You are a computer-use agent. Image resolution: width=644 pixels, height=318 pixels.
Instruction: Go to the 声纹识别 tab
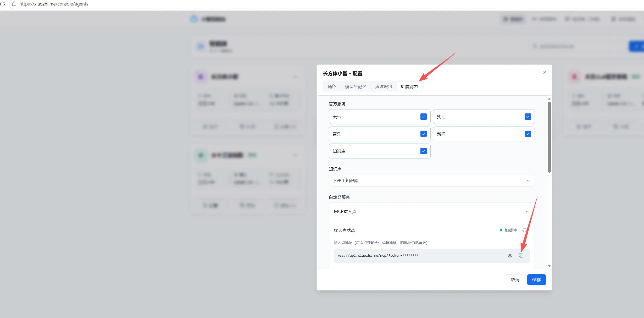pyautogui.click(x=383, y=86)
